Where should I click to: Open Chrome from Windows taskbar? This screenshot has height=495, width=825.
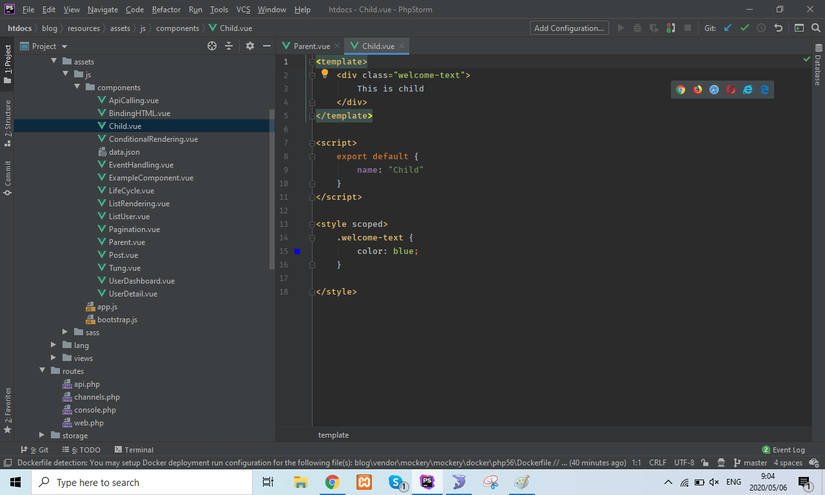point(332,482)
